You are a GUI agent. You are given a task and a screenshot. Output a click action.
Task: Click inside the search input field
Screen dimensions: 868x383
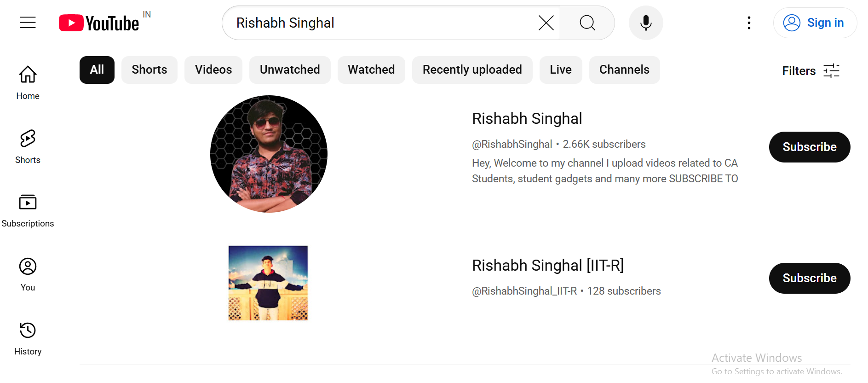point(382,23)
